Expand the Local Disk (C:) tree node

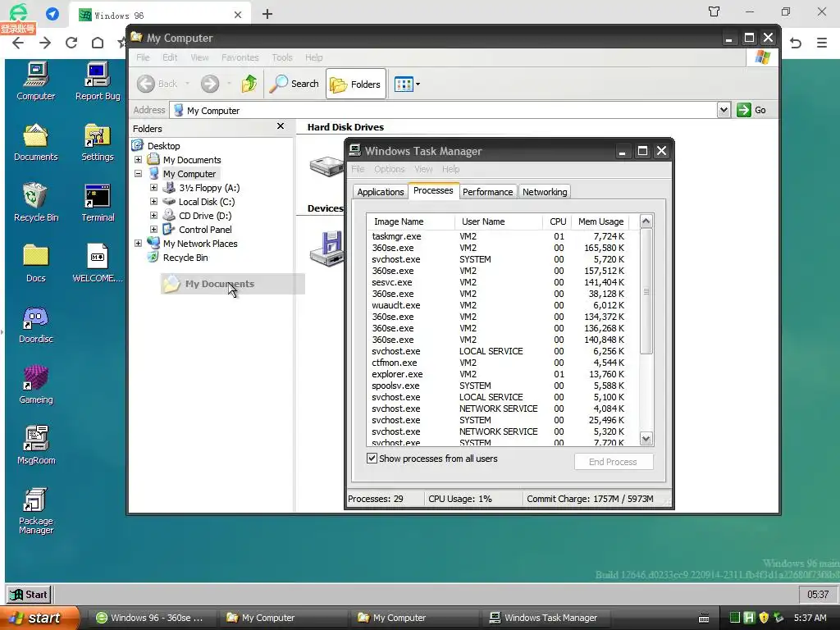pyautogui.click(x=153, y=202)
